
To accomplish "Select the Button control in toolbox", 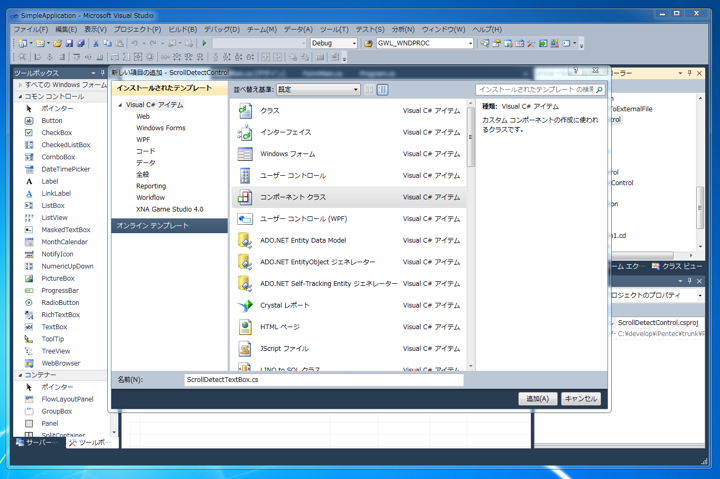I will pyautogui.click(x=52, y=120).
